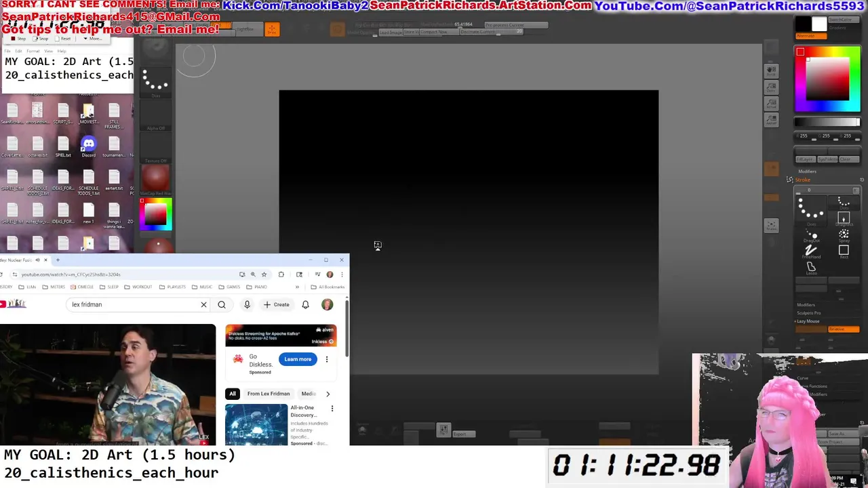Open the Texture Off slot on left shelf
The height and width of the screenshot is (488, 868).
pos(155,148)
